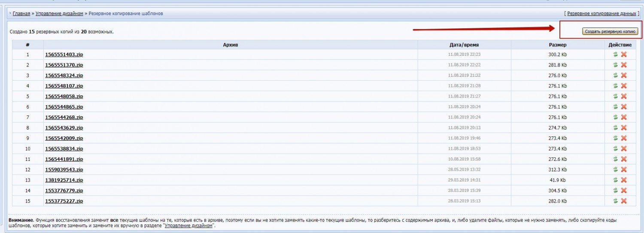
Task: Remove backup 1565543629.zip with red X
Action: (624, 128)
